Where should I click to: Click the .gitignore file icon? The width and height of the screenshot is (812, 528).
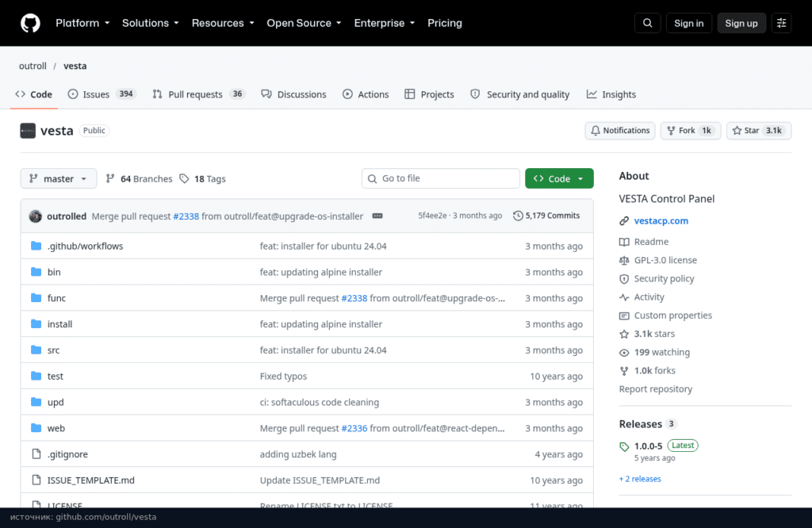click(36, 454)
